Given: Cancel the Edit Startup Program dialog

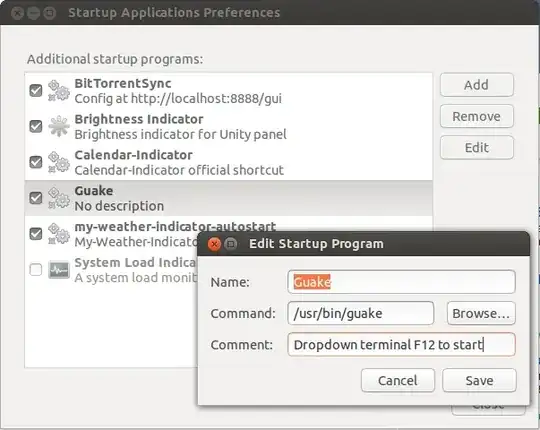Looking at the screenshot, I should pos(398,380).
